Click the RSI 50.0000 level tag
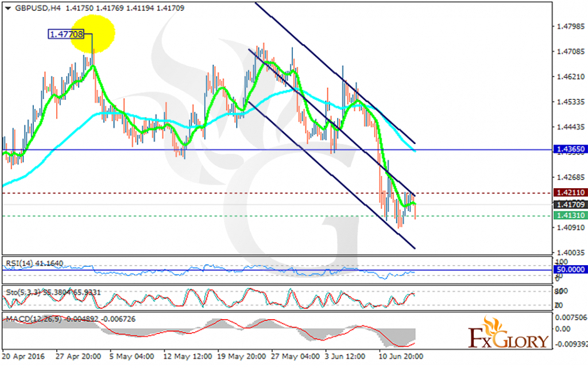The width and height of the screenshot is (588, 365). 570,269
